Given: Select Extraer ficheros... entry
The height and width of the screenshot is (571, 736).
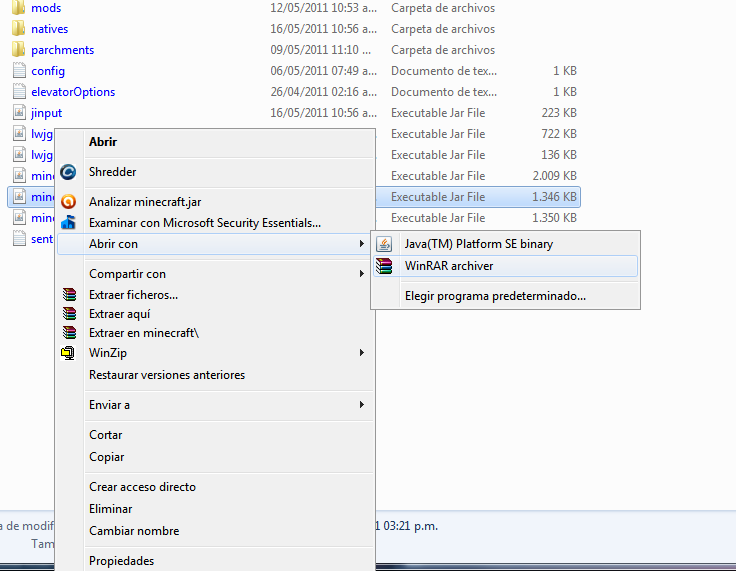Looking at the screenshot, I should coord(215,295).
